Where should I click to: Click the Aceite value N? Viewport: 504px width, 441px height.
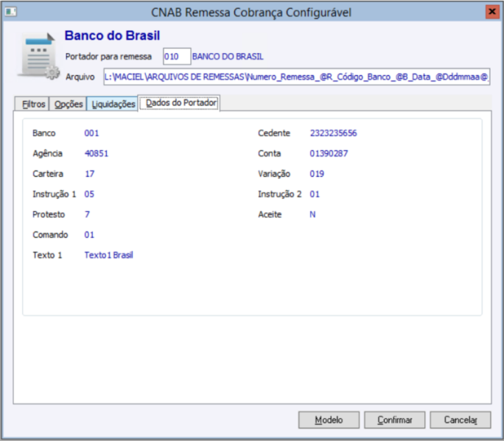[x=312, y=214]
